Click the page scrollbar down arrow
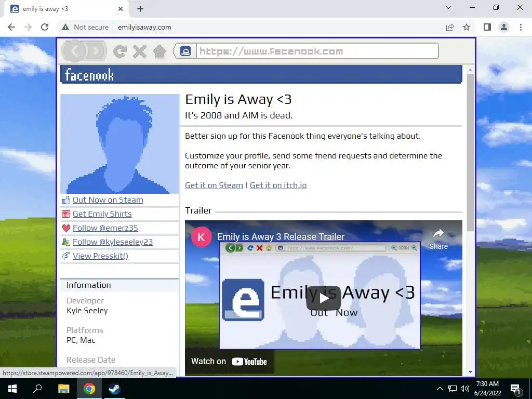532x399 pixels. [x=470, y=372]
